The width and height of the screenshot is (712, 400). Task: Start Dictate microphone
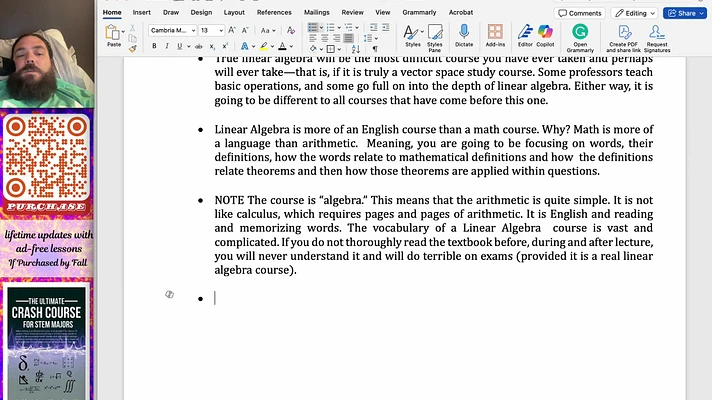pyautogui.click(x=464, y=36)
